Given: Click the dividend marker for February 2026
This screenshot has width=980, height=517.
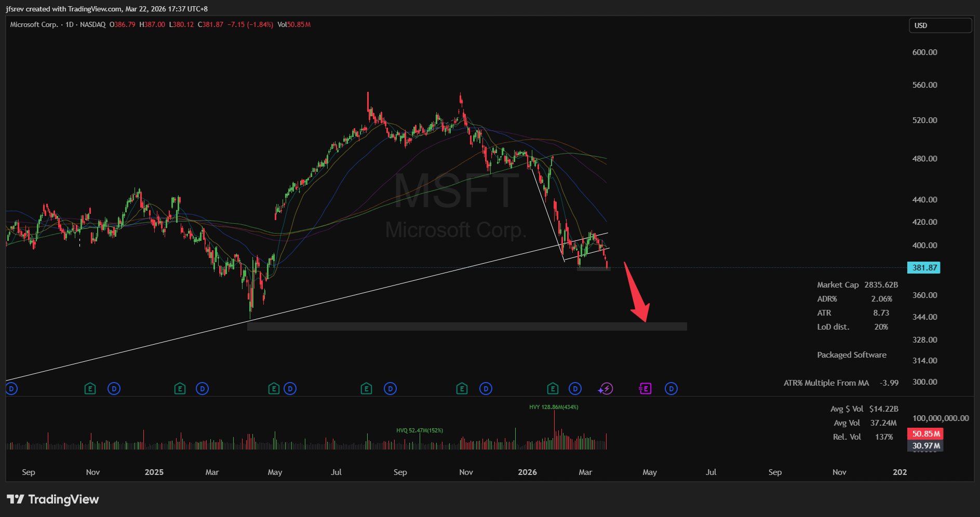Looking at the screenshot, I should [575, 388].
